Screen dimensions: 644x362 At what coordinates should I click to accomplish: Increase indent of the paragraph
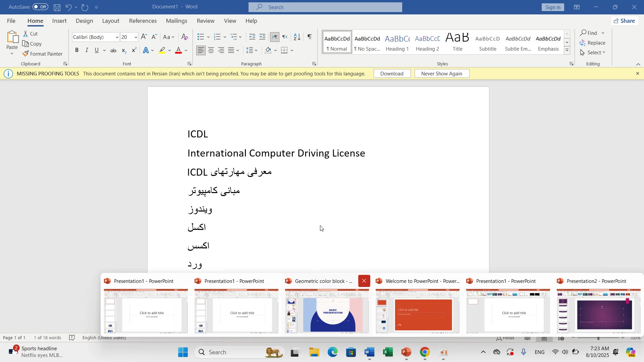[x=263, y=37]
